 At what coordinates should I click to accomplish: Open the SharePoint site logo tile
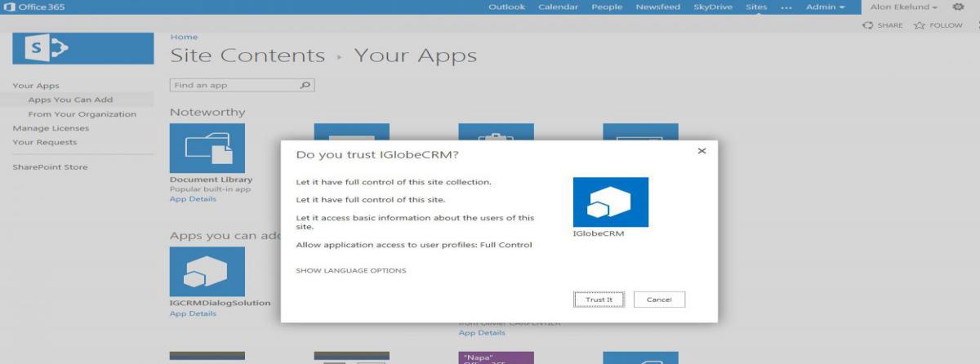(83, 49)
